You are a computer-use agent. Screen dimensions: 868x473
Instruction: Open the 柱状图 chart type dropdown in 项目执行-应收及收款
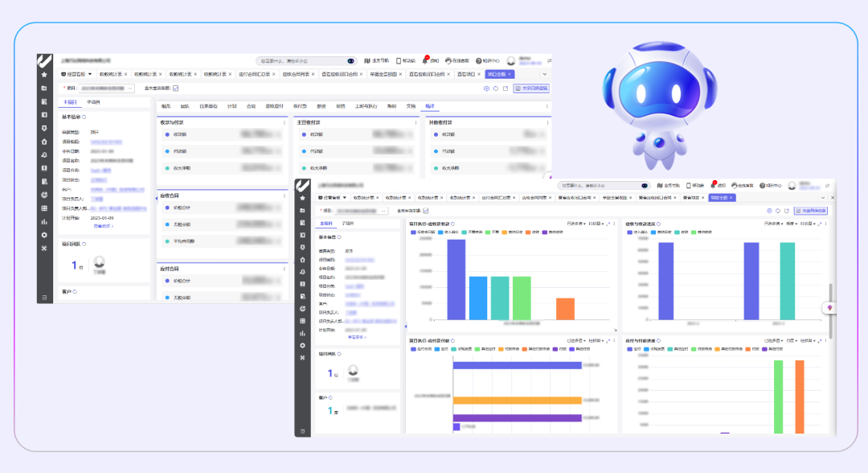pyautogui.click(x=596, y=224)
